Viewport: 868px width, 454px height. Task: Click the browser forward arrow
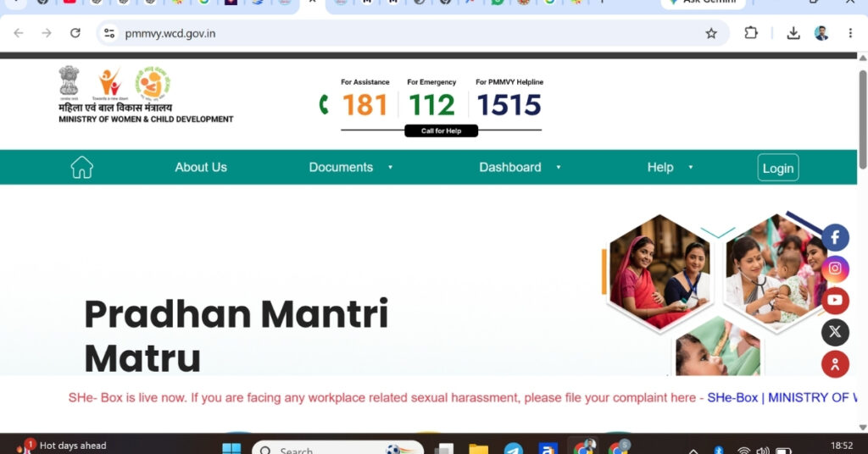point(47,33)
